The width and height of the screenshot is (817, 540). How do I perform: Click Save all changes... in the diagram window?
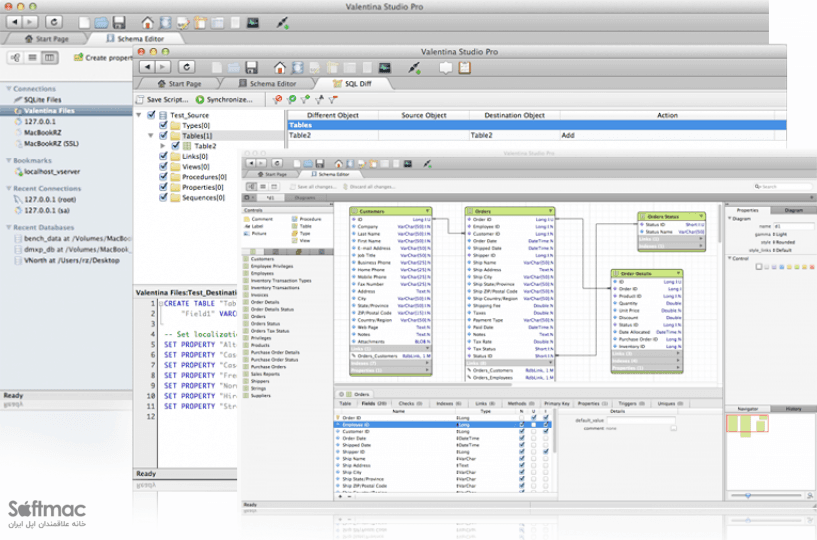pyautogui.click(x=313, y=187)
